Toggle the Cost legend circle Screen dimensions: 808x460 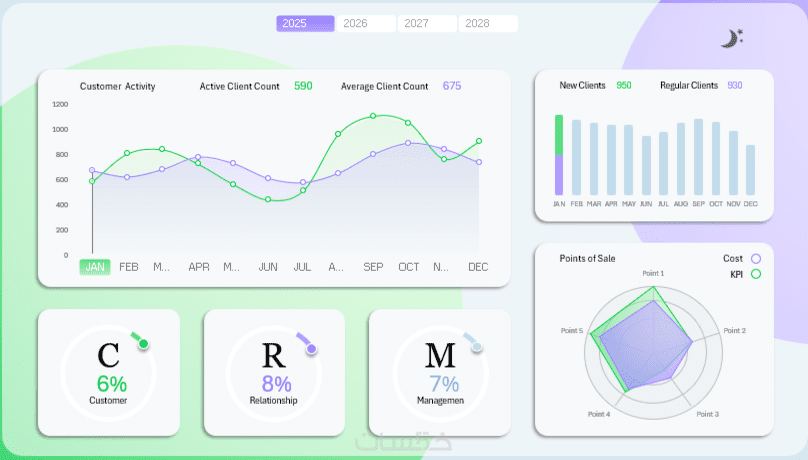point(757,259)
